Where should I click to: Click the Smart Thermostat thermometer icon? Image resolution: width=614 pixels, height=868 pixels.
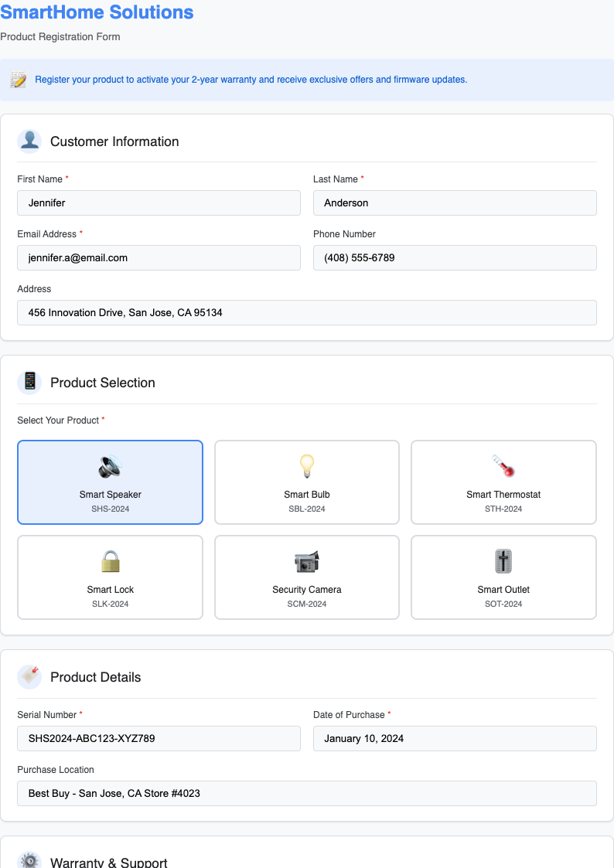[503, 466]
